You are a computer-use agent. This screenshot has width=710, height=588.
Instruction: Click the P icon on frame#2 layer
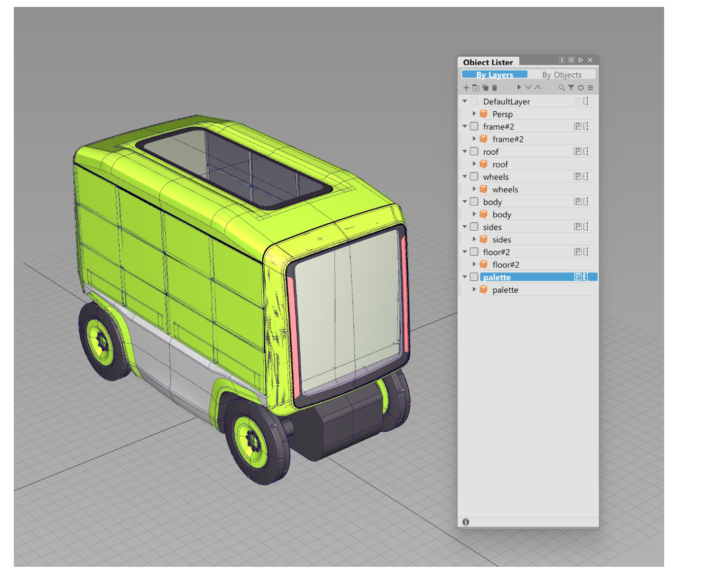click(578, 126)
